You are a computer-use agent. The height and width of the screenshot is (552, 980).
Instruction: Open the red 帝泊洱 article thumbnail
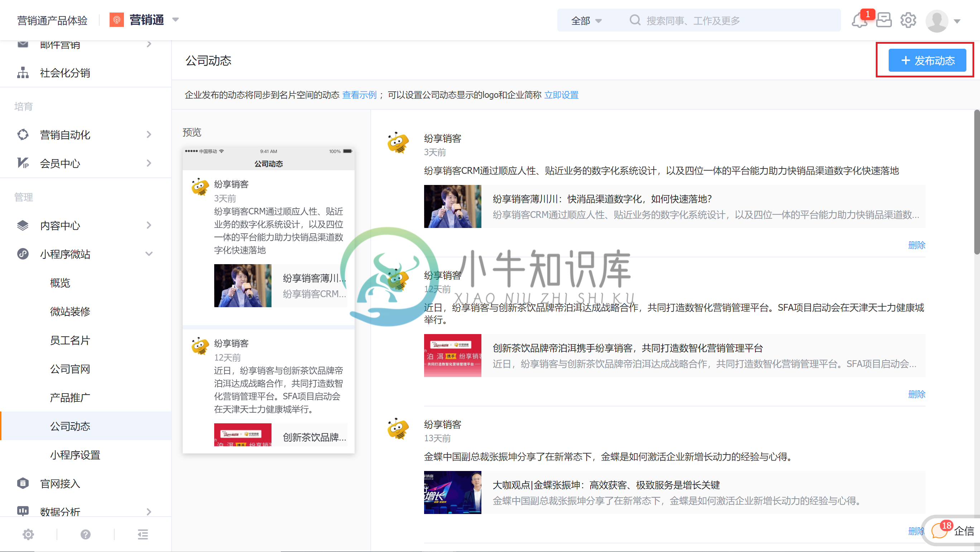tap(452, 356)
